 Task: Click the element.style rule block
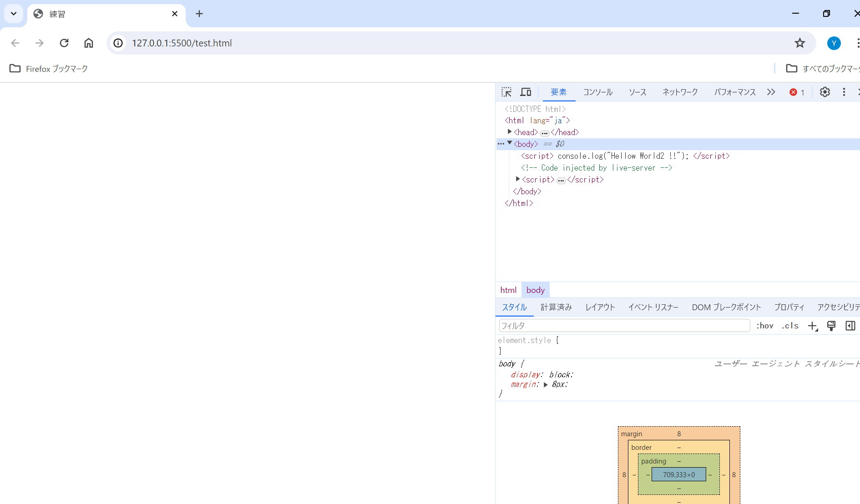pos(678,346)
